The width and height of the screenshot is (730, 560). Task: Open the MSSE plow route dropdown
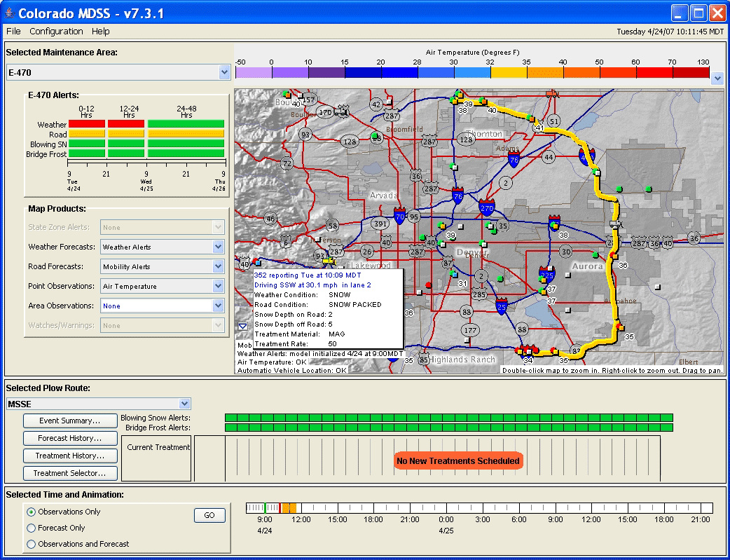pyautogui.click(x=184, y=404)
